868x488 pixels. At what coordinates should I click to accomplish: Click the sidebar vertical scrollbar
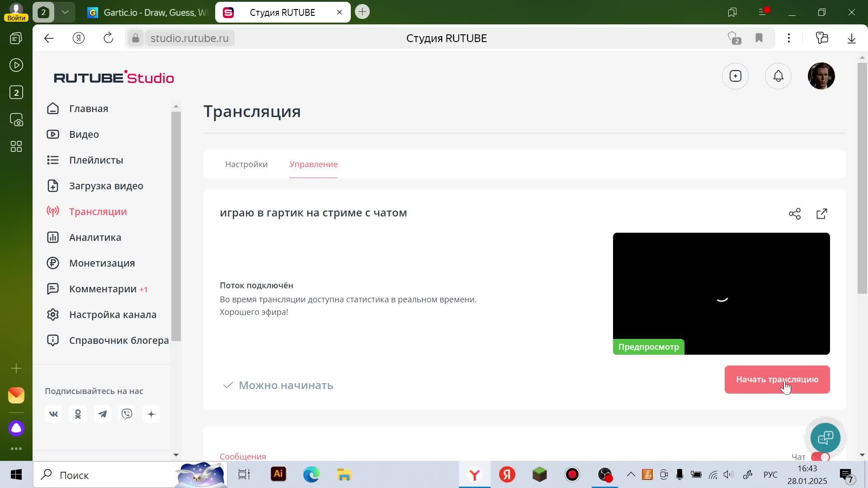tap(176, 226)
